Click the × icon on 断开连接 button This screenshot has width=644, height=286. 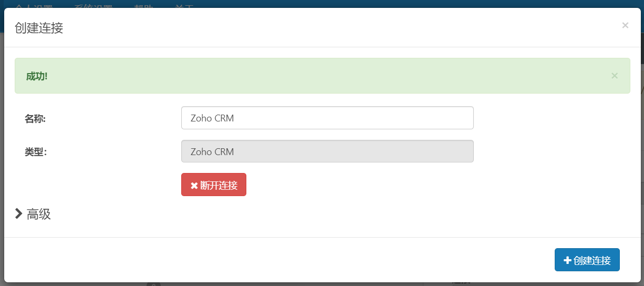pos(194,186)
